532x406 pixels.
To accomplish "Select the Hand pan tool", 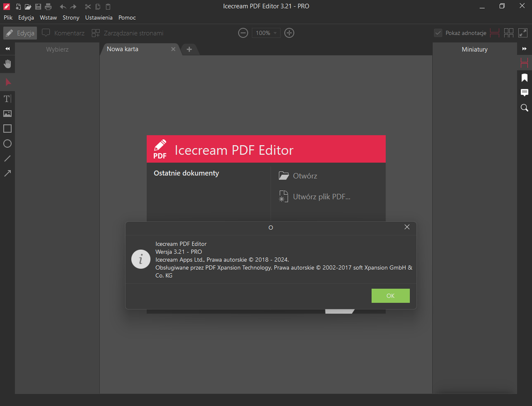I will 8,64.
